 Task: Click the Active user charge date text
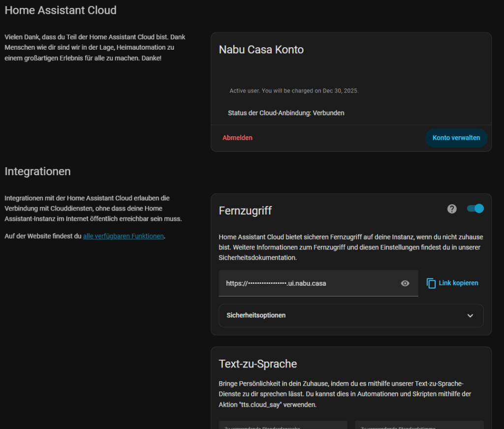pos(294,91)
